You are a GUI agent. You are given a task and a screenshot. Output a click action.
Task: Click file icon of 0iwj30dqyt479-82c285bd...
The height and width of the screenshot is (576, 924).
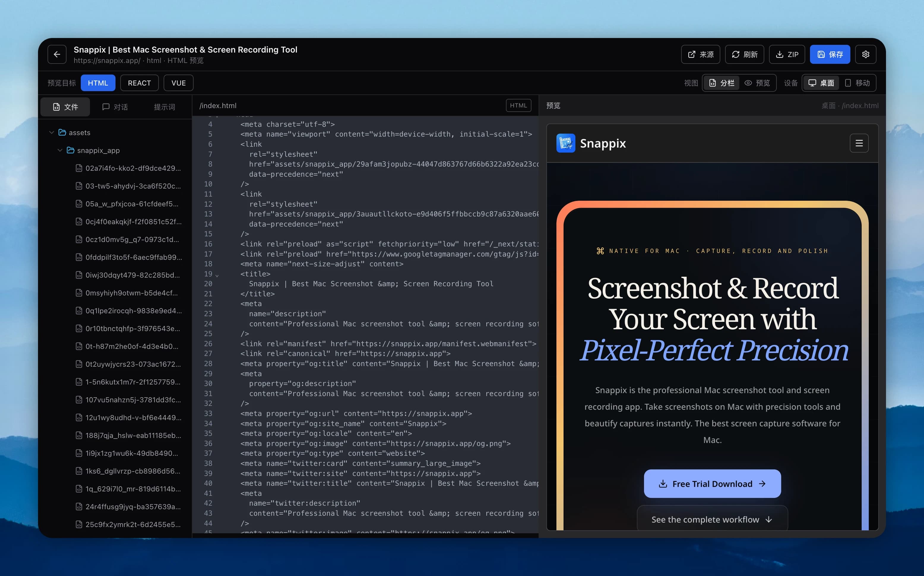pyautogui.click(x=78, y=275)
